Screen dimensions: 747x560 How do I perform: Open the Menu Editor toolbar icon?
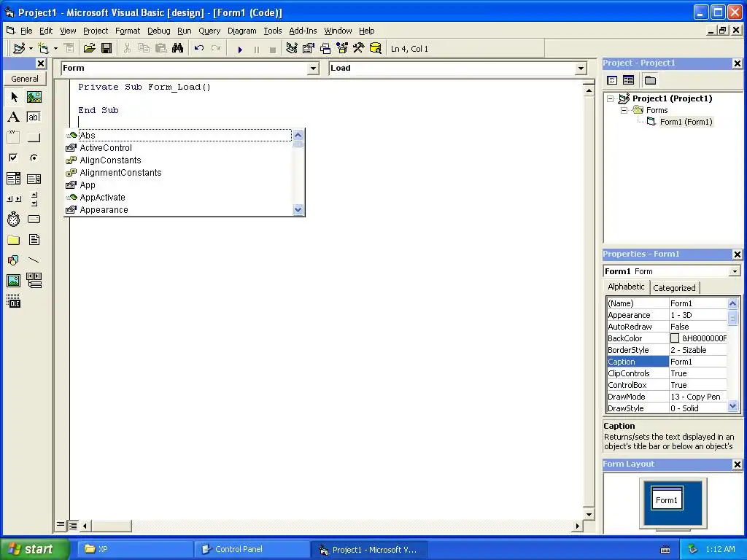point(69,49)
